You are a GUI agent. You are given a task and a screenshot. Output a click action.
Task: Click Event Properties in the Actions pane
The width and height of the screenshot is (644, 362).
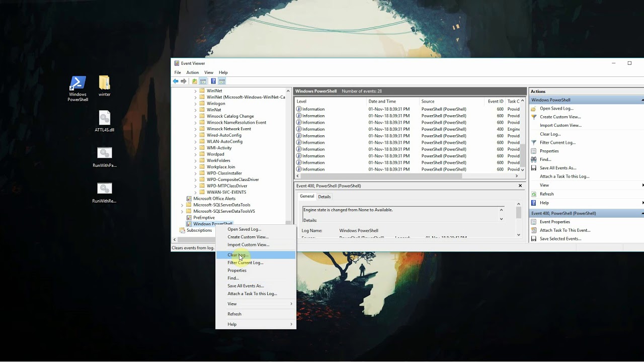click(x=555, y=222)
